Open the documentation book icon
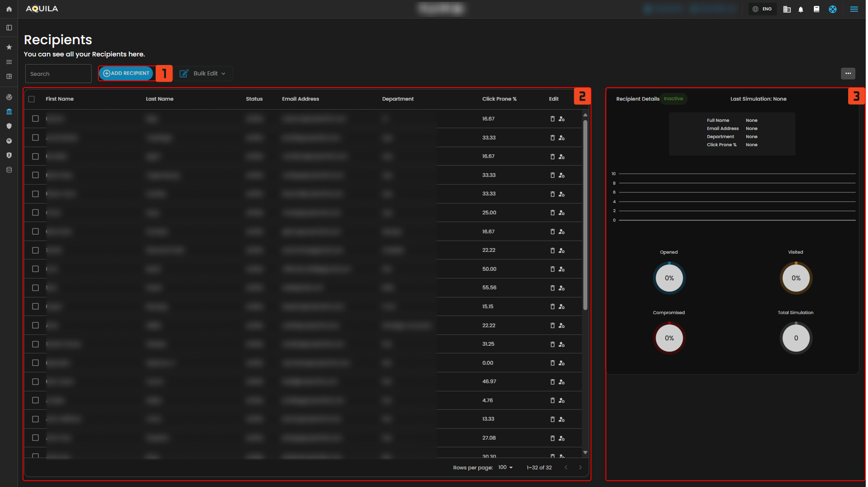 point(816,9)
